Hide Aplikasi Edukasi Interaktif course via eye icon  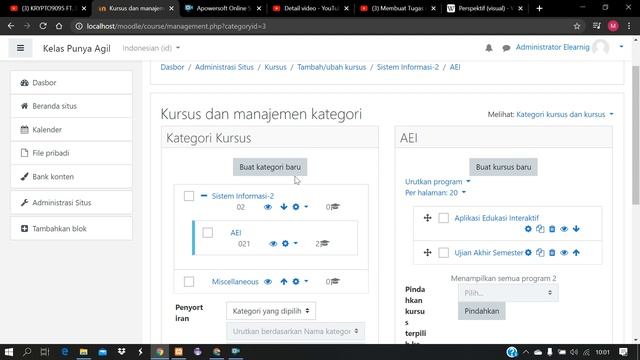(x=564, y=229)
